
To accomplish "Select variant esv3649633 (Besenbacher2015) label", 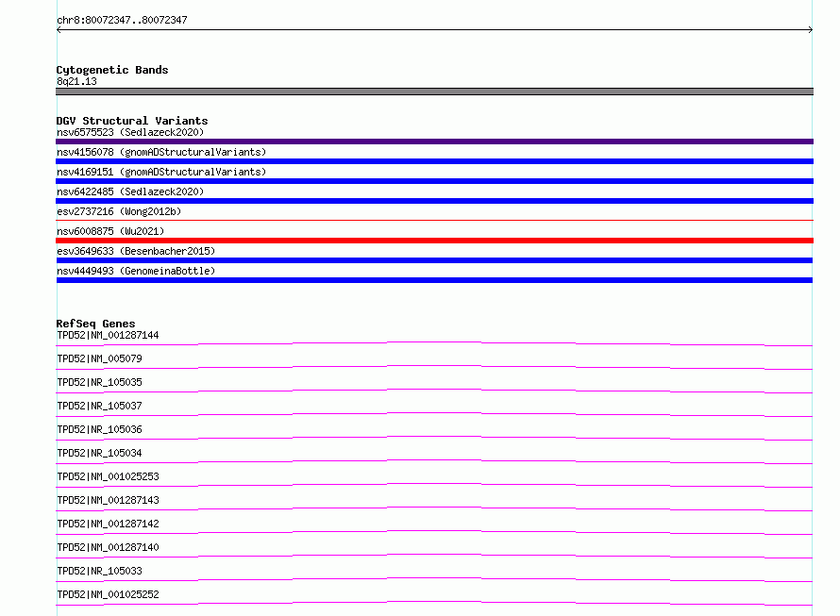I will (x=136, y=251).
